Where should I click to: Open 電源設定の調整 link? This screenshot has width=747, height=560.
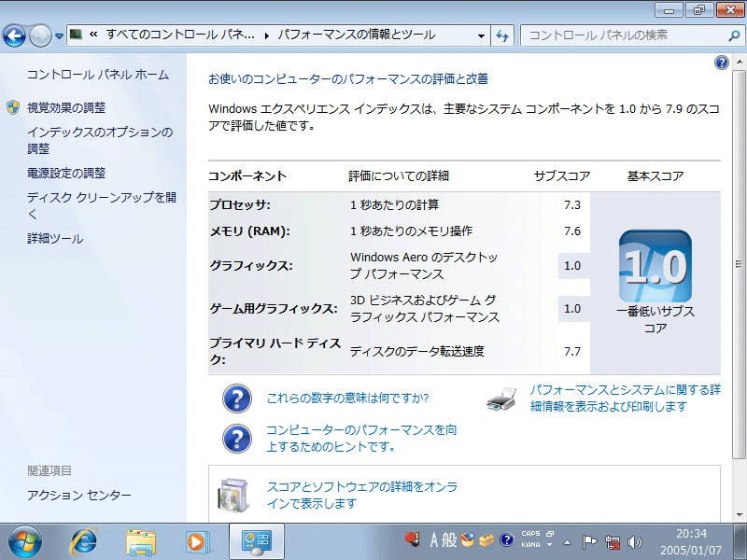(x=66, y=174)
